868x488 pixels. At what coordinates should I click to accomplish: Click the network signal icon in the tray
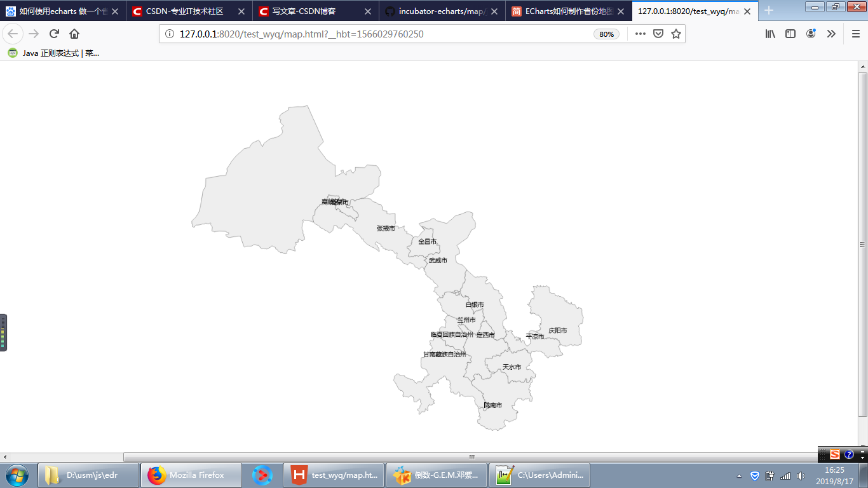[784, 475]
